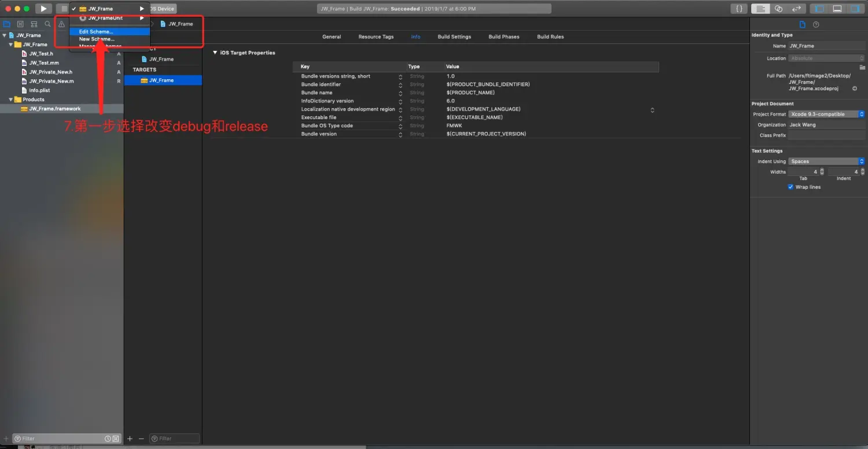868x449 pixels.
Task: Collapse the JW_Frame group folder
Action: pos(11,45)
